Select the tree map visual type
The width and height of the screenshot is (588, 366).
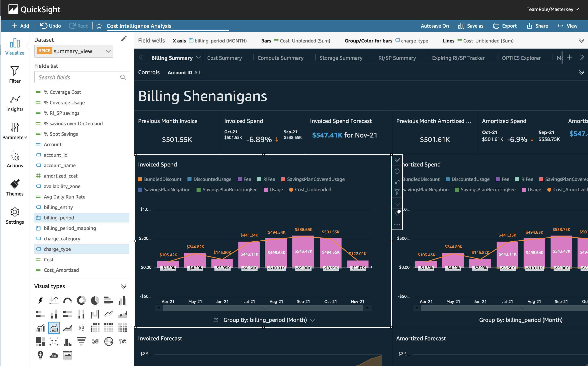40,342
